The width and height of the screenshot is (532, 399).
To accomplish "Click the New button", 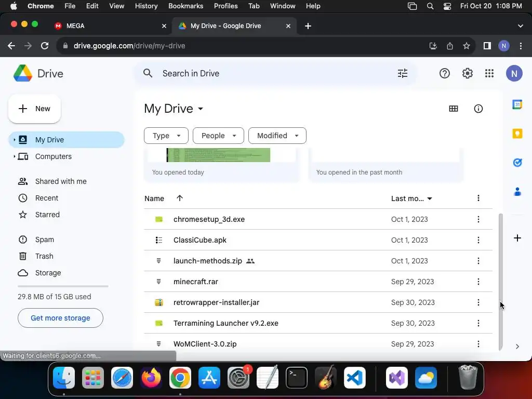I will pos(34,109).
